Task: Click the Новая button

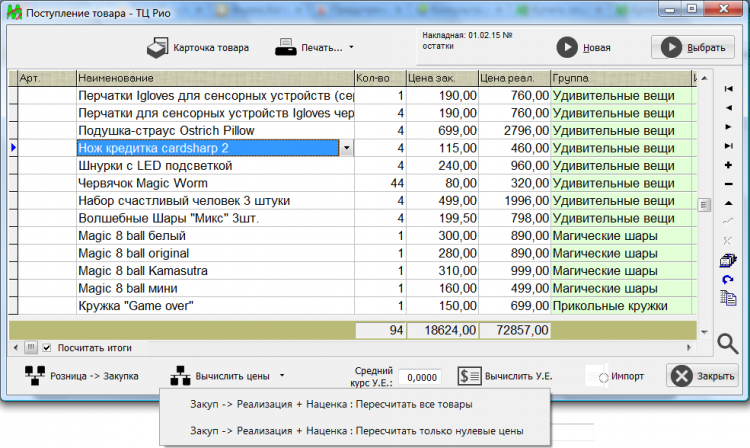Action: (x=584, y=47)
